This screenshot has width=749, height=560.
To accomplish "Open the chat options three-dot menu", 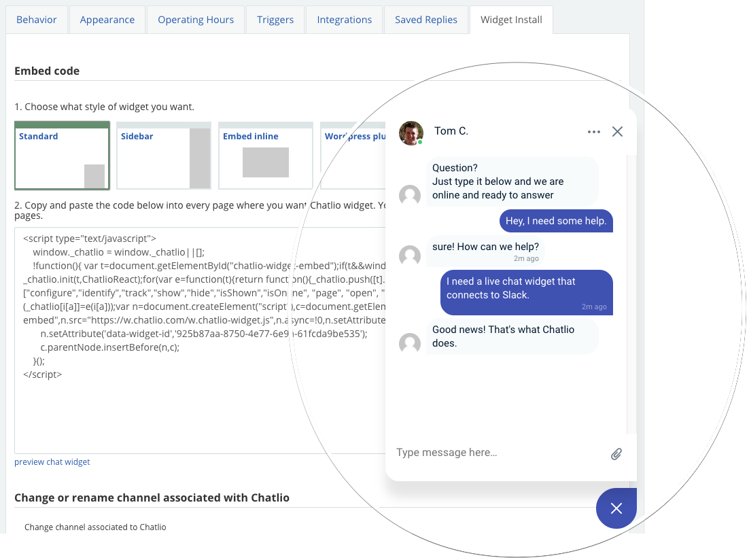I will (594, 132).
